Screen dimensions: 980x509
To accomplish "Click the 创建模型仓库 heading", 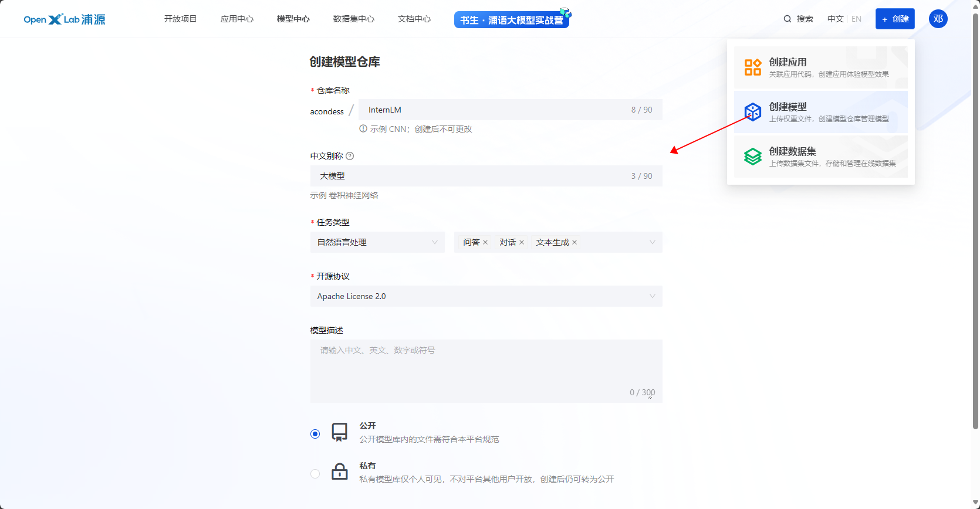I will 345,62.
